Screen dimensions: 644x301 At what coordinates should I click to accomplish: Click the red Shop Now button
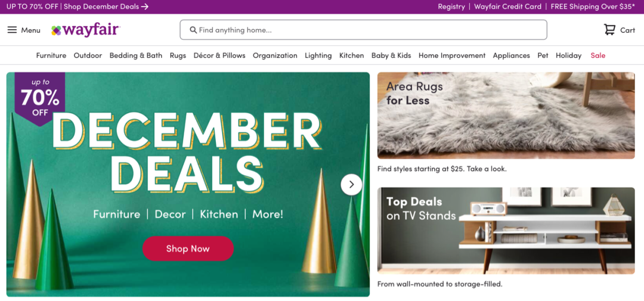click(x=188, y=249)
